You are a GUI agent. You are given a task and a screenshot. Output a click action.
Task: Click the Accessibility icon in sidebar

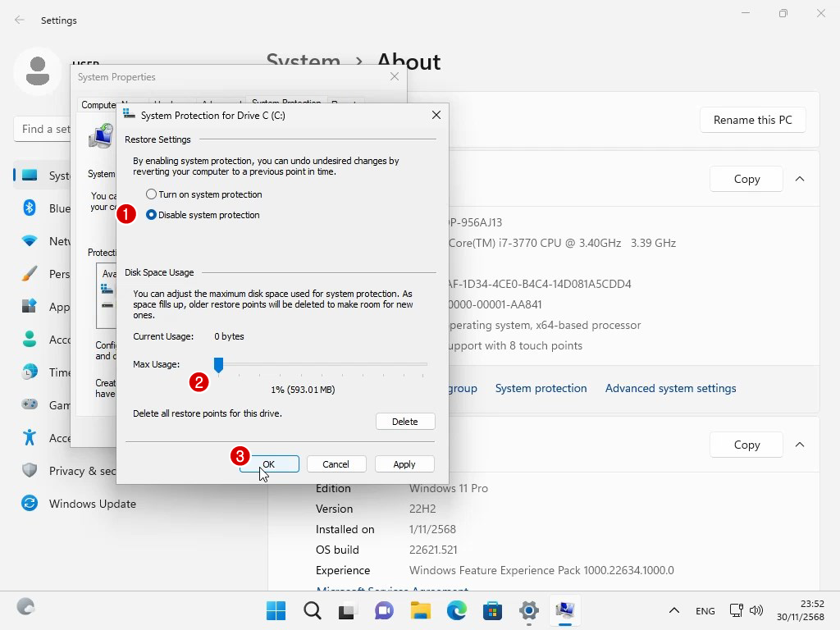click(x=30, y=438)
